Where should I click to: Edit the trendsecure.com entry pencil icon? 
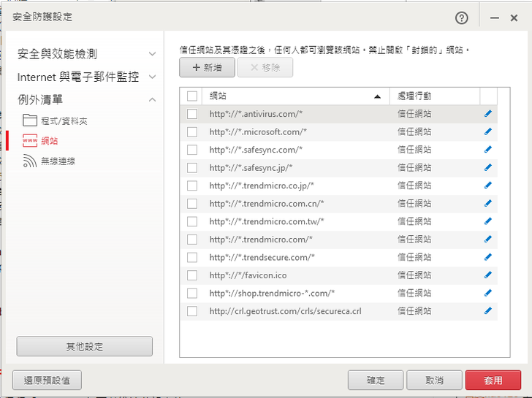[488, 257]
